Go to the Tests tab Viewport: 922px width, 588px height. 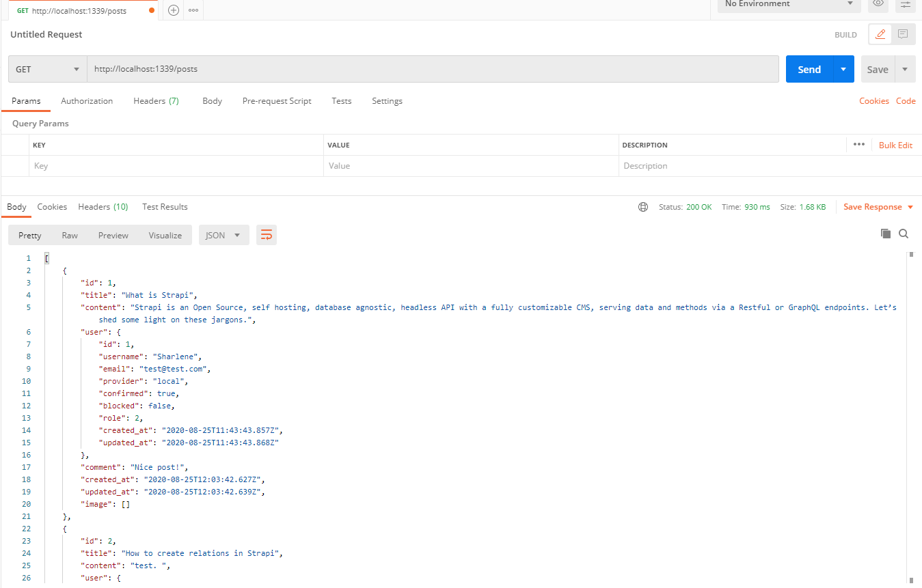(342, 101)
